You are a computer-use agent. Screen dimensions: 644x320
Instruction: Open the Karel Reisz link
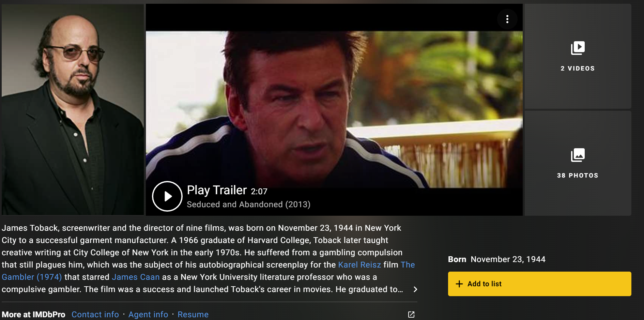click(359, 265)
